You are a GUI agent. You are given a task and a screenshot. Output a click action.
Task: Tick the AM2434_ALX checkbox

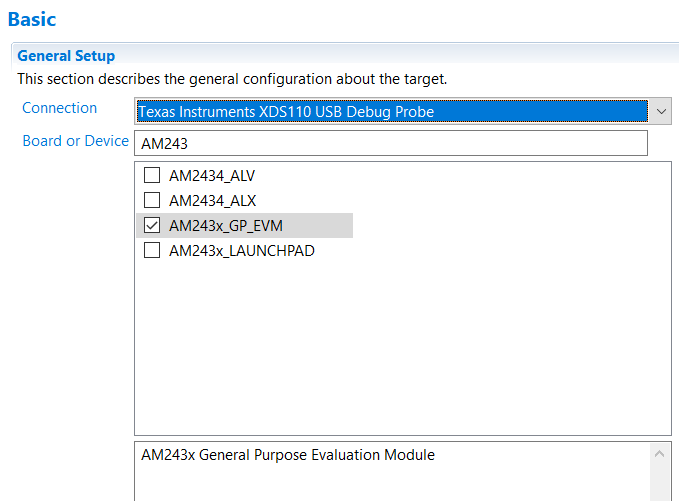(x=152, y=200)
